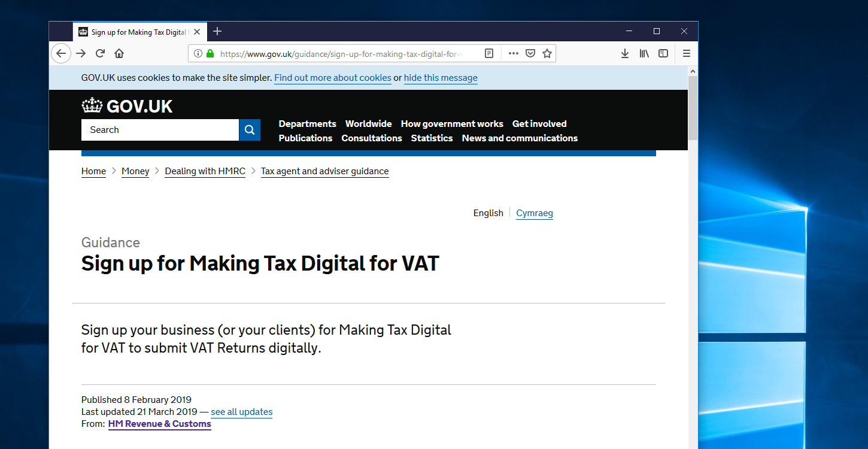The image size is (868, 449).
Task: Toggle the sidebar view icon
Action: click(x=663, y=53)
